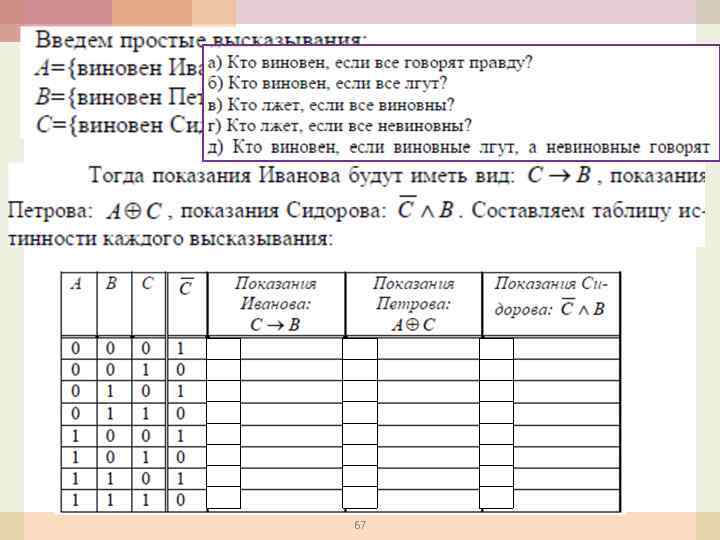This screenshot has height=540, width=720.
Task: Click empty Иванова answer box in row 0 0 1
Action: pos(224,370)
